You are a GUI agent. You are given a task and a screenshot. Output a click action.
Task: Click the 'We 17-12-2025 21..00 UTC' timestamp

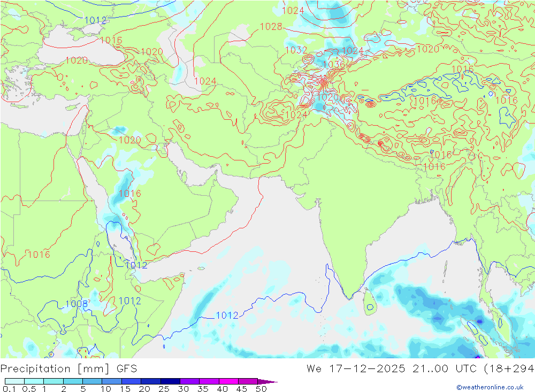[x=393, y=368]
